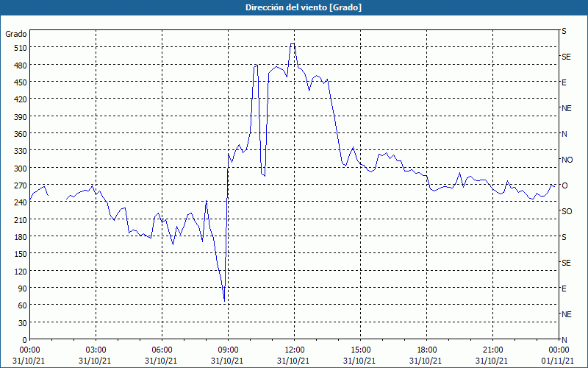Click compass label 'E' beside the 90 gridline
Screen dimensions: 588x368
click(x=564, y=289)
